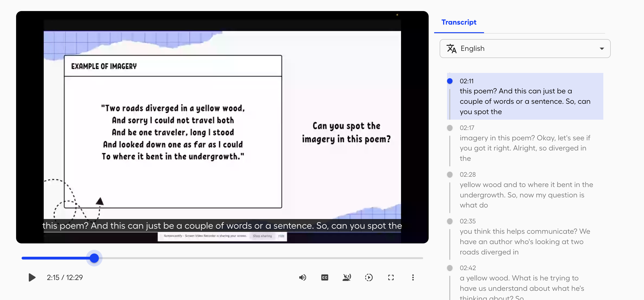Screen dimensions: 644x300
Task: Open playback speed settings
Action: tap(369, 277)
